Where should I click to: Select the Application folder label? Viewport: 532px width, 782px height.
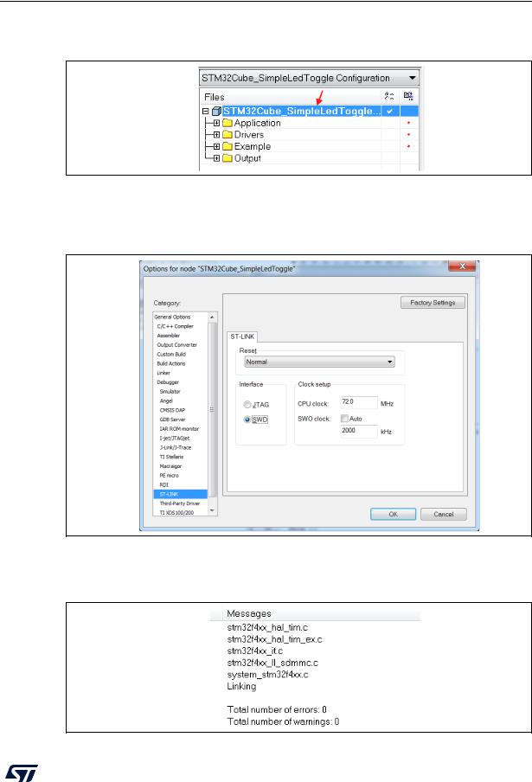pyautogui.click(x=257, y=123)
